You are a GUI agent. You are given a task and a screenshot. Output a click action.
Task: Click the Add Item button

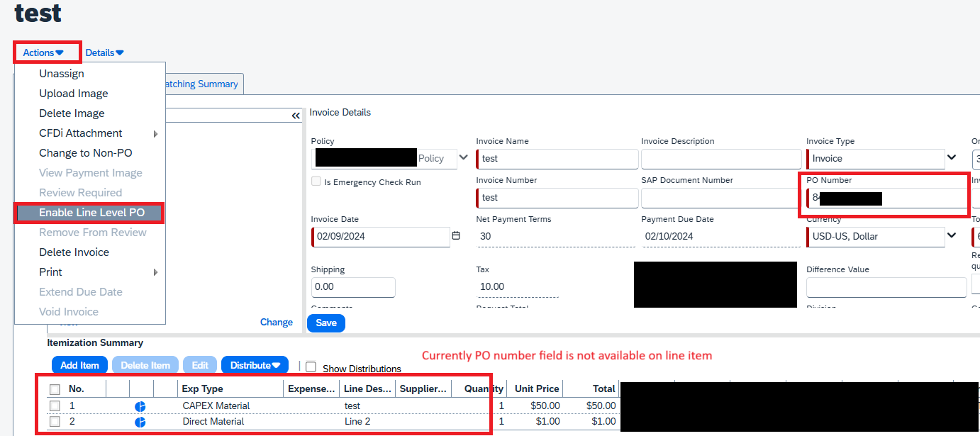pos(79,365)
